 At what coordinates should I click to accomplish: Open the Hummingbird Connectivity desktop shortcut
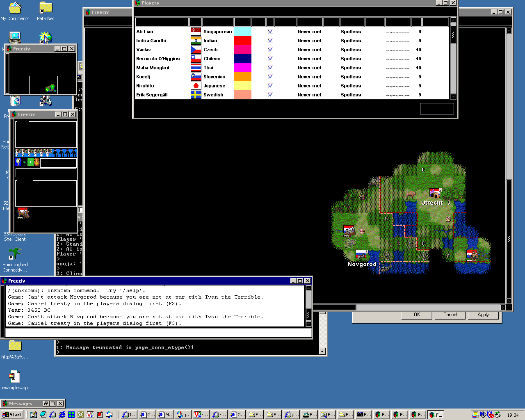point(15,260)
